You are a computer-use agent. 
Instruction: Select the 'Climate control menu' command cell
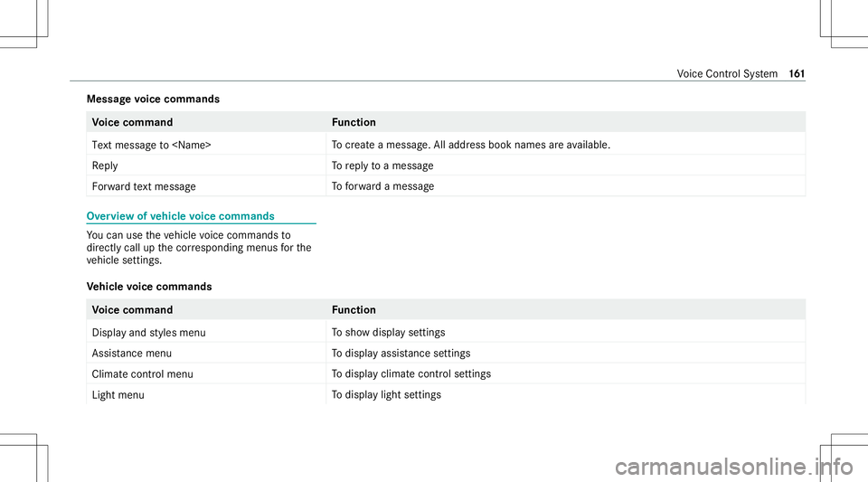point(206,374)
